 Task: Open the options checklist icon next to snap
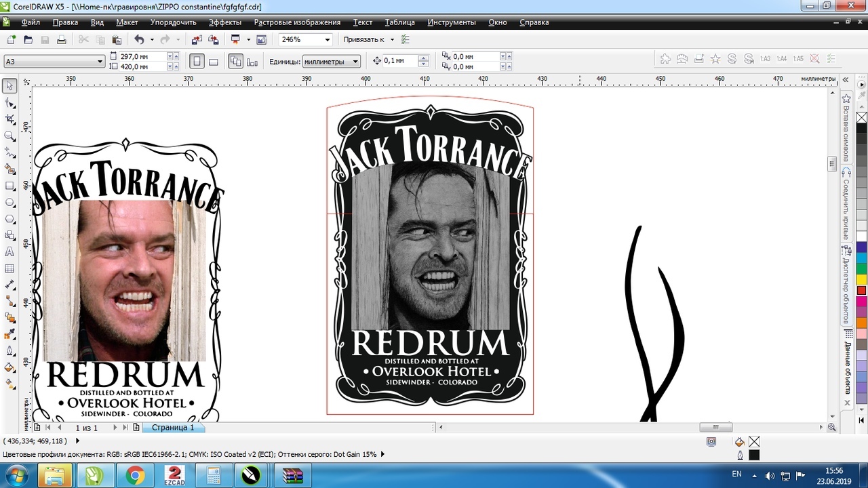click(406, 39)
